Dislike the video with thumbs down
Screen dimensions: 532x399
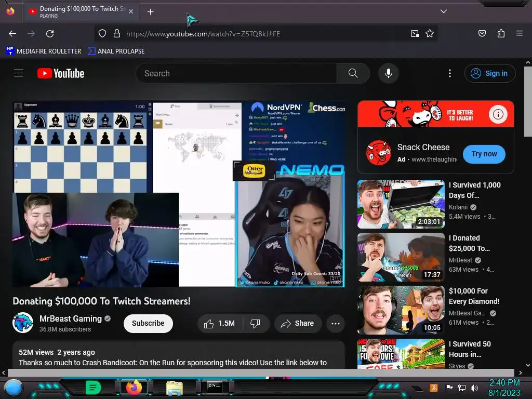click(256, 324)
